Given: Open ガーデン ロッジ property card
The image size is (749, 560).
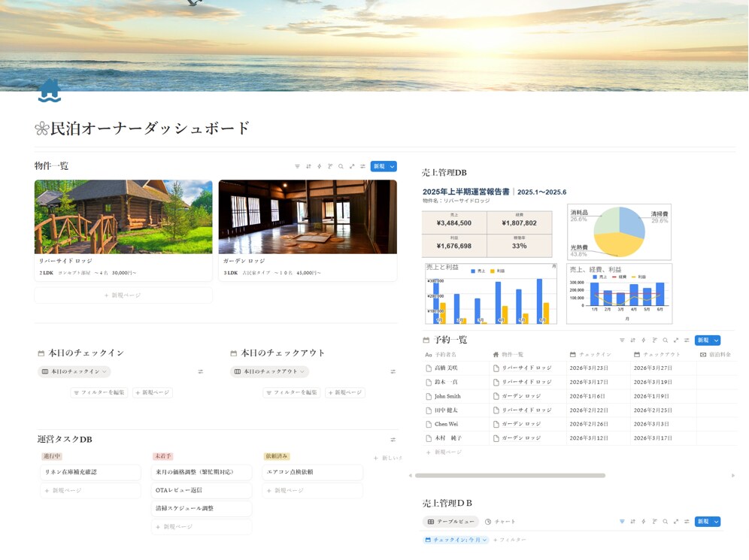Looking at the screenshot, I should 308,230.
